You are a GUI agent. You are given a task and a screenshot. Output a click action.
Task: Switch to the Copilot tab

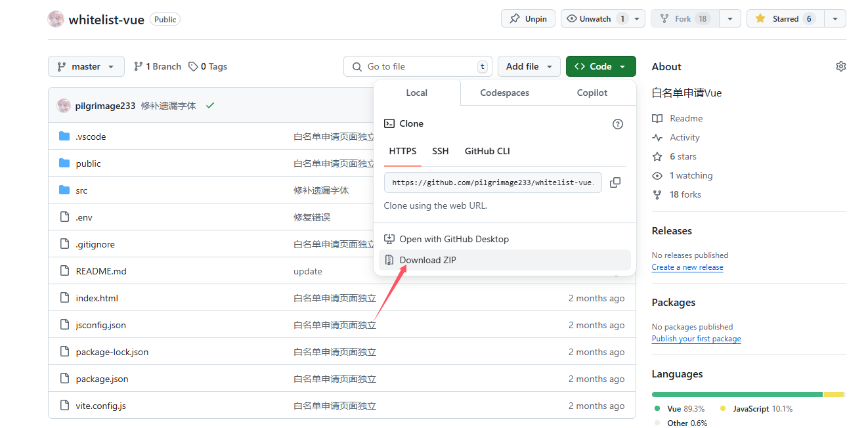592,93
